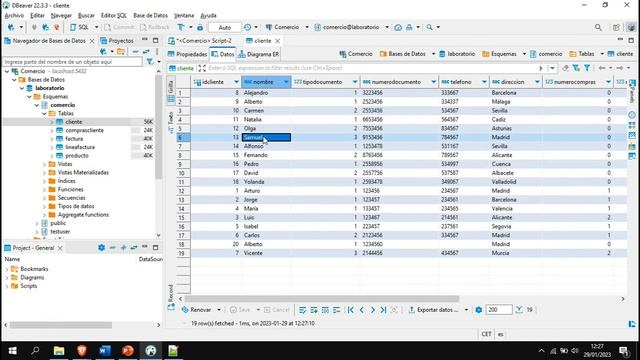Open Project panel settings gear
Screen dimensions: 640x360
(x=101, y=247)
